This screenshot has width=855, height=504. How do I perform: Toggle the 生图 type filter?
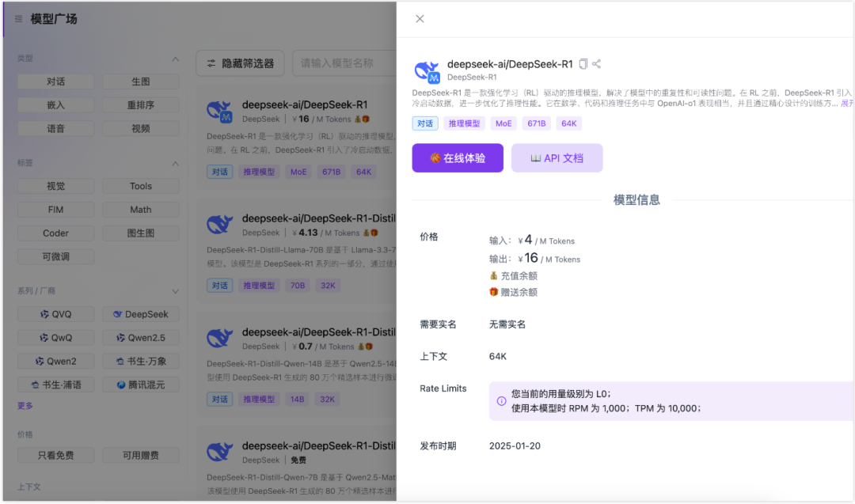(x=141, y=81)
